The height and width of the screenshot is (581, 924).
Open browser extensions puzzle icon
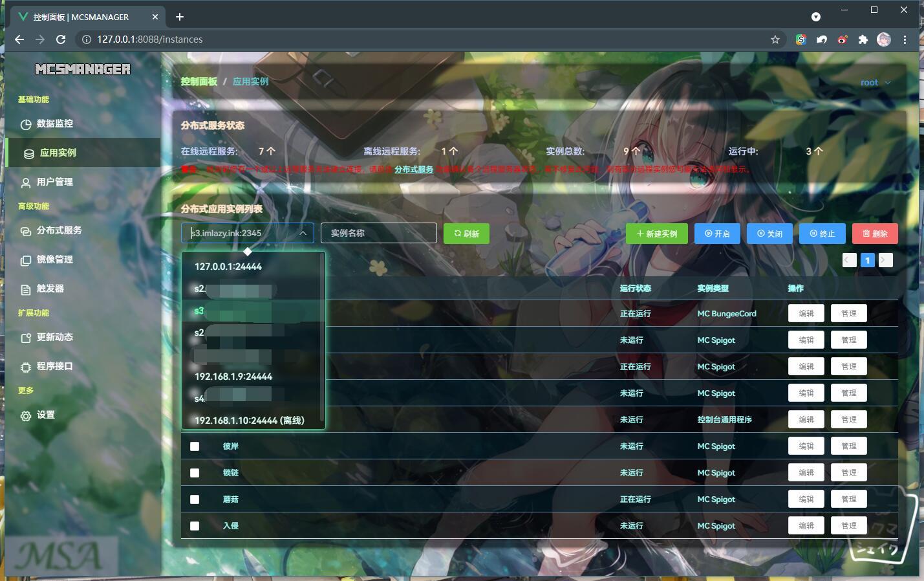pyautogui.click(x=863, y=39)
